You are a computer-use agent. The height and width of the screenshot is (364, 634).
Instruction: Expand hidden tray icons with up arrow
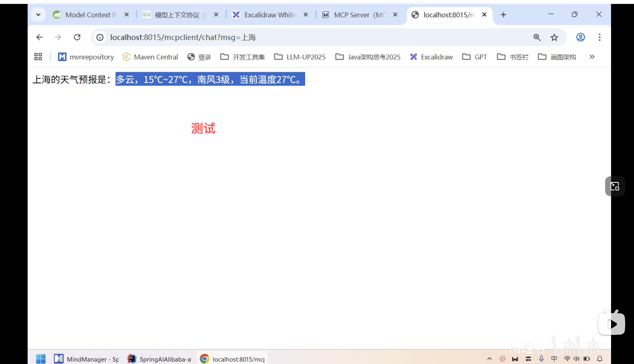489,359
